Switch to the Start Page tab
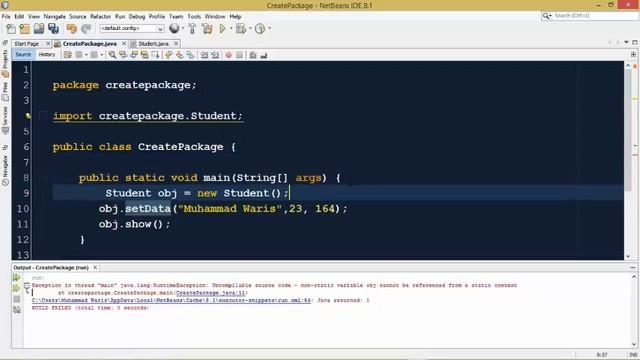This screenshot has width=640, height=360. 27,44
